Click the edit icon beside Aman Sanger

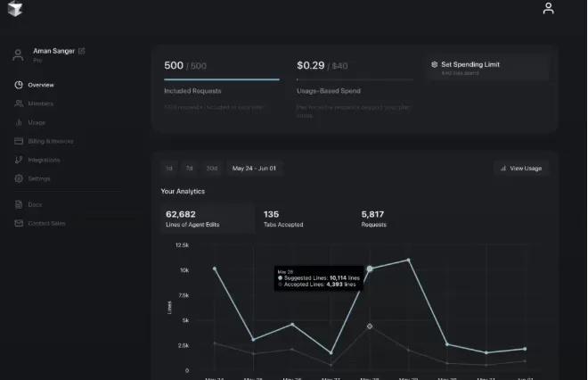(x=82, y=51)
